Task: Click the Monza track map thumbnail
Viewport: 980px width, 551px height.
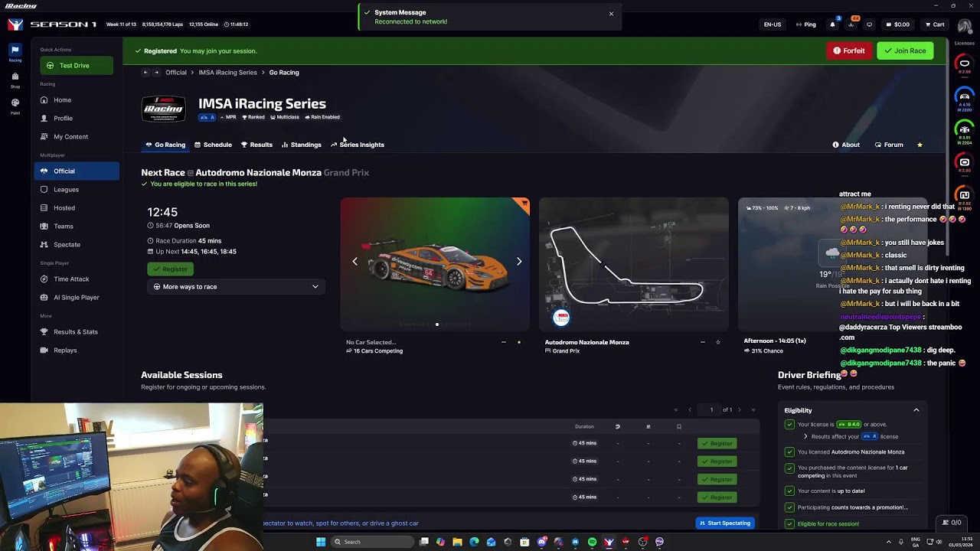Action: pos(634,264)
